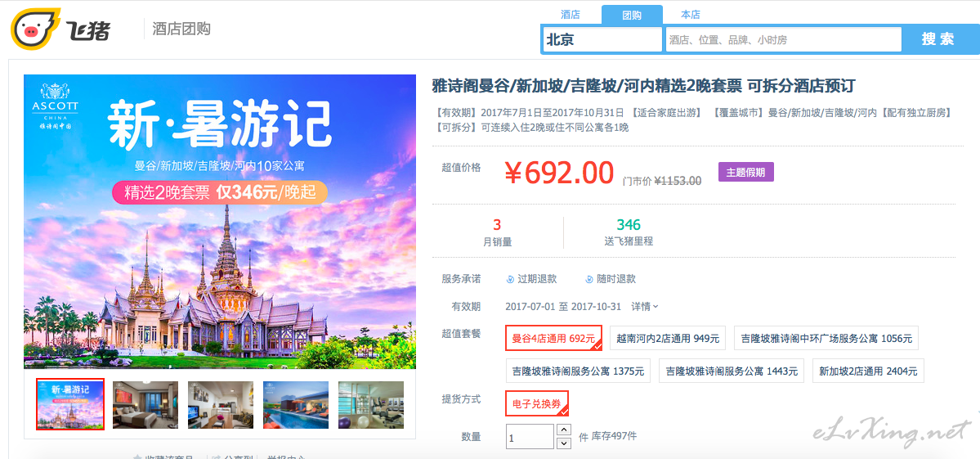Click the quantity input field
Screen dimensions: 980x459
coord(530,436)
